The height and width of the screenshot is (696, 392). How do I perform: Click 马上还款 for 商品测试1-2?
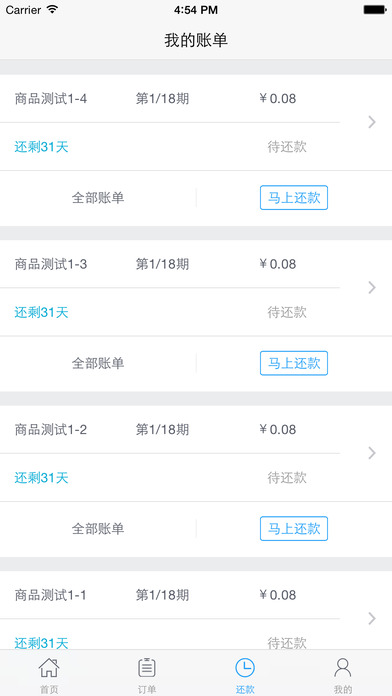294,529
